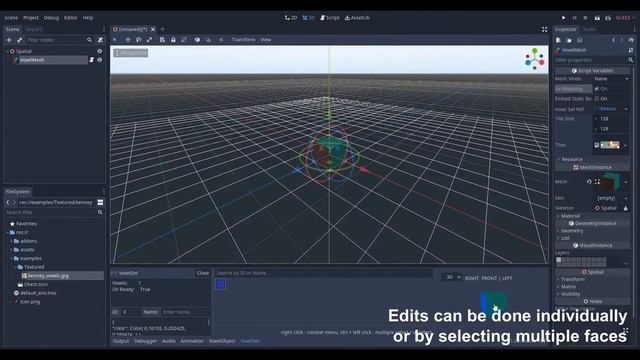Select the Move Mode tool
Screen dimensions: 640x360
128,40
